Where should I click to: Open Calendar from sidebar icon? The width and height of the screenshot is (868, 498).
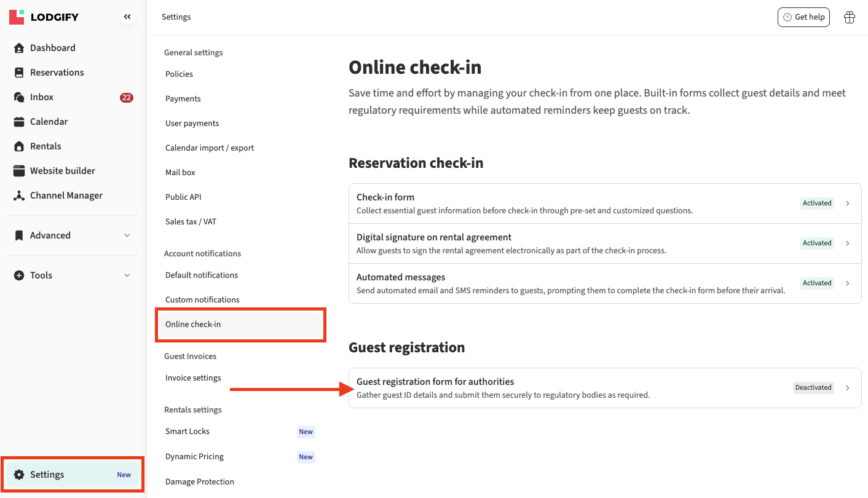coord(19,122)
